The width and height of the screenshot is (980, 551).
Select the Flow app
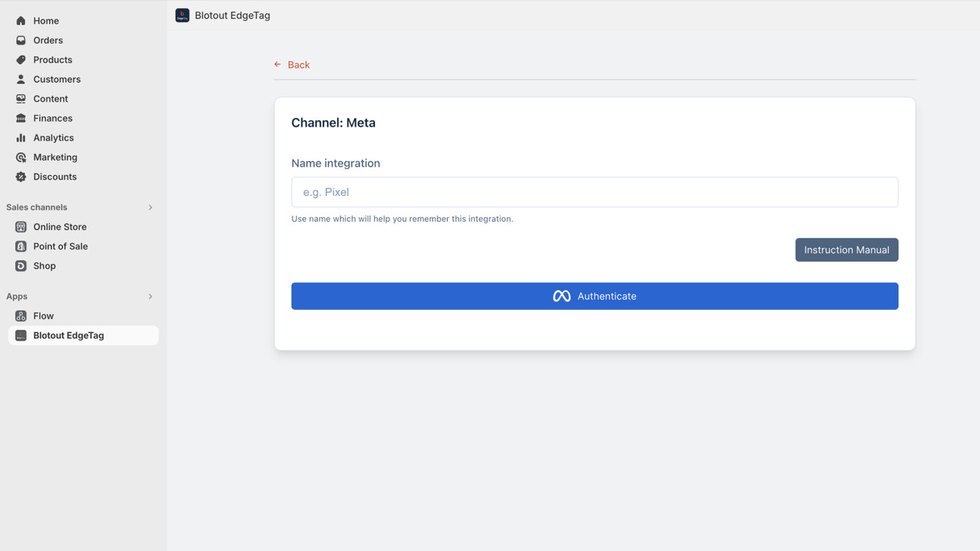[44, 315]
